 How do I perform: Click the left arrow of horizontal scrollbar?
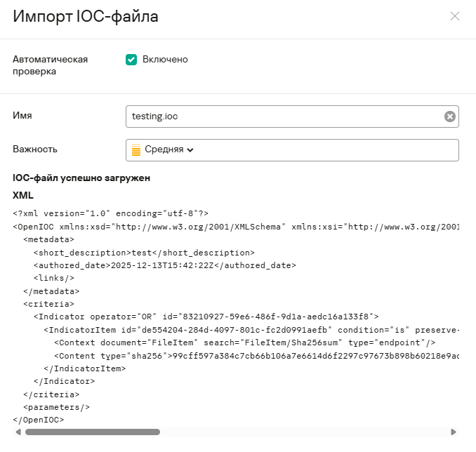(17, 432)
